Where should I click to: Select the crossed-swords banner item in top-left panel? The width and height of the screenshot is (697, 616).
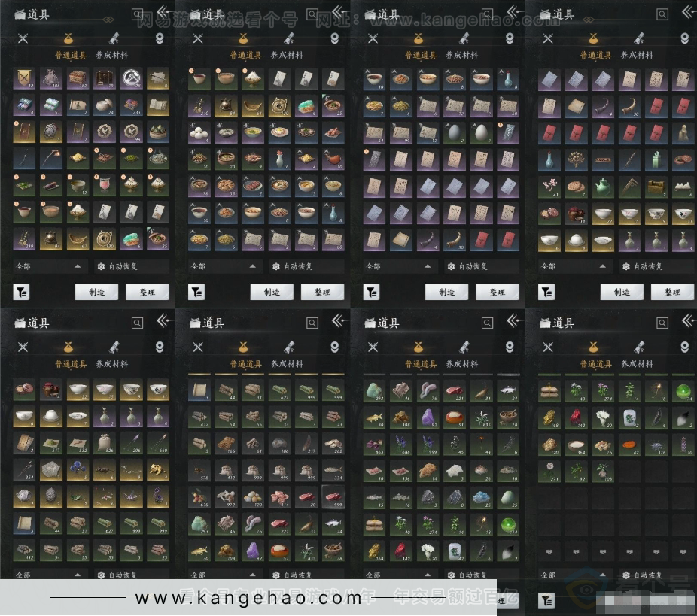point(24,79)
